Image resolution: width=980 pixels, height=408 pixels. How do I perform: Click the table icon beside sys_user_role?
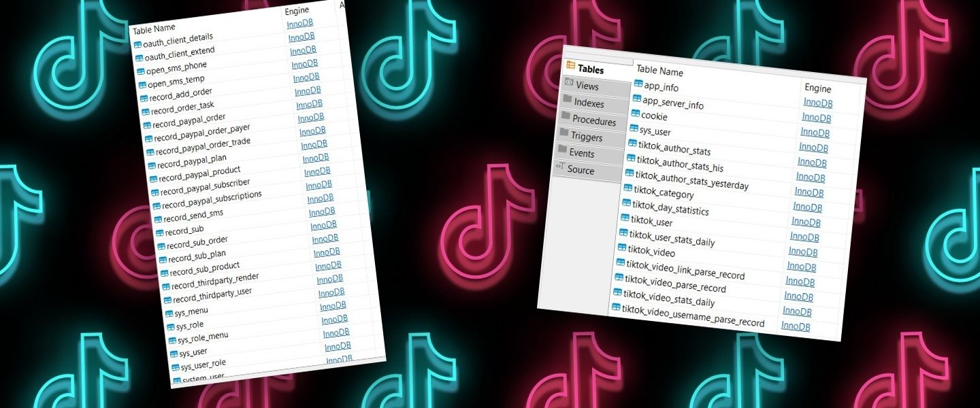(x=175, y=367)
